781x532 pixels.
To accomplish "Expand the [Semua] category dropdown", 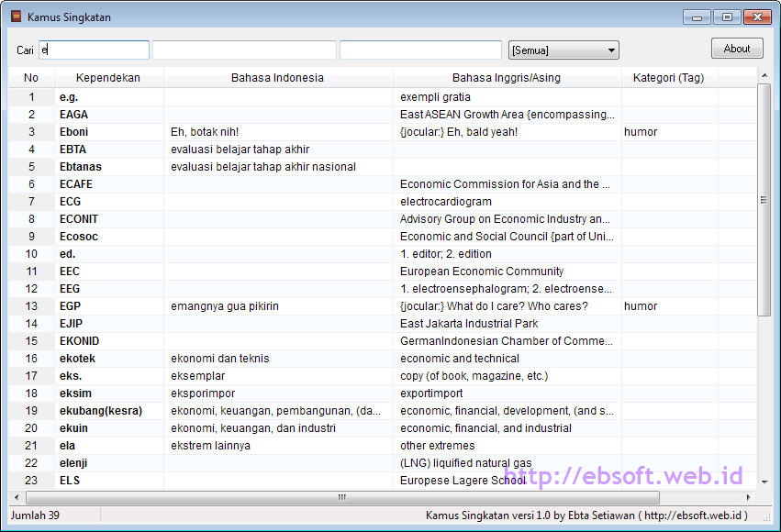I will [563, 50].
